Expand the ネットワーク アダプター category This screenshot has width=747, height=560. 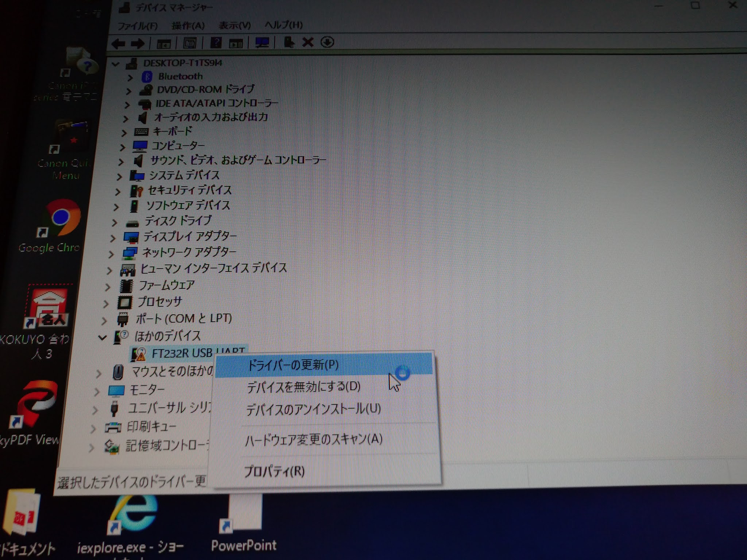tap(111, 254)
